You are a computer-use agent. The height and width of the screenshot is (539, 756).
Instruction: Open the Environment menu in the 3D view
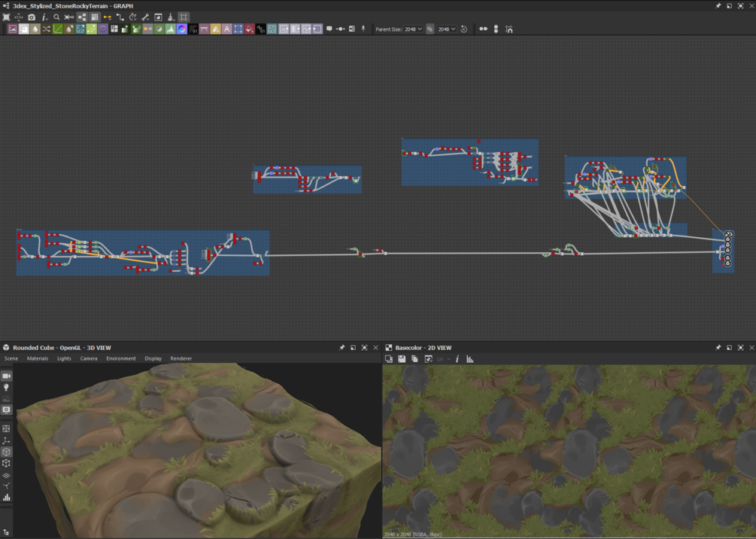click(121, 358)
